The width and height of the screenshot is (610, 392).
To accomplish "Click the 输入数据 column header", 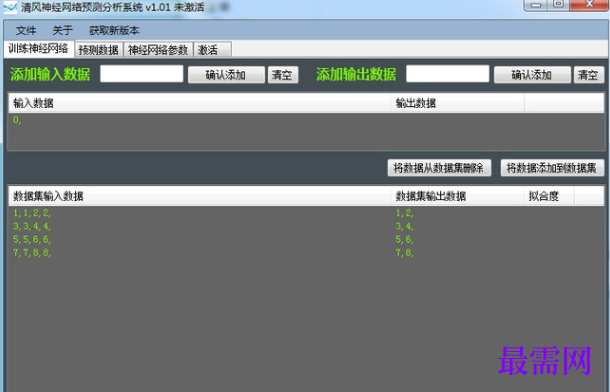I will tap(200, 103).
